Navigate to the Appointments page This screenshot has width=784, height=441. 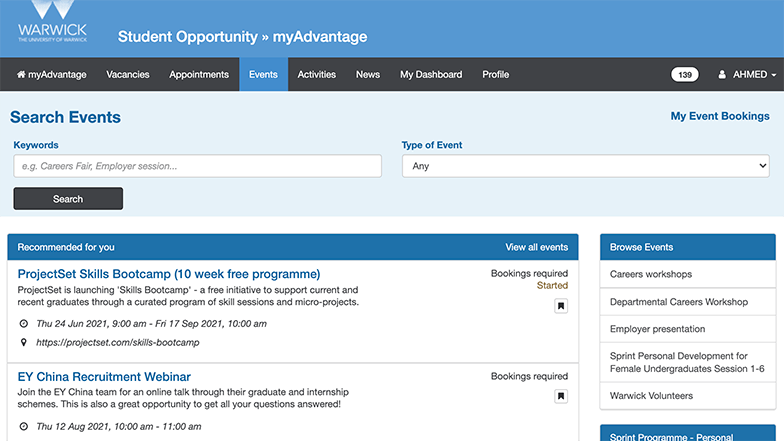[x=198, y=75]
